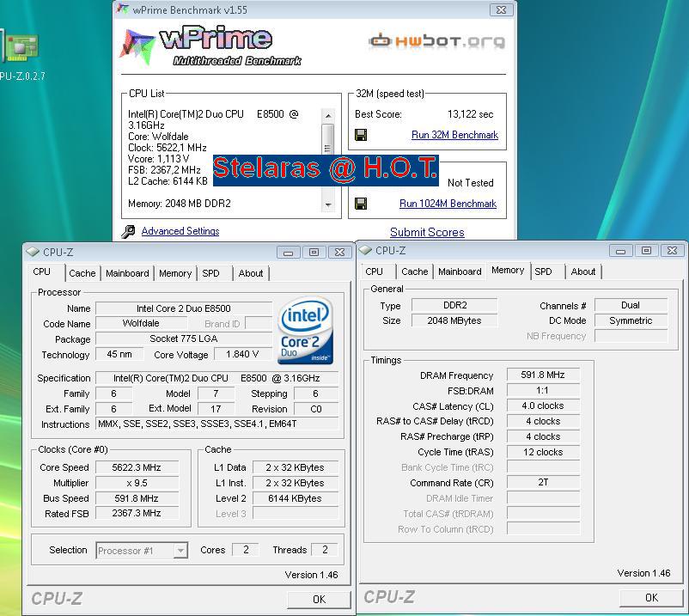
Task: Click the Package Socket 775 LGA field
Action: click(184, 338)
